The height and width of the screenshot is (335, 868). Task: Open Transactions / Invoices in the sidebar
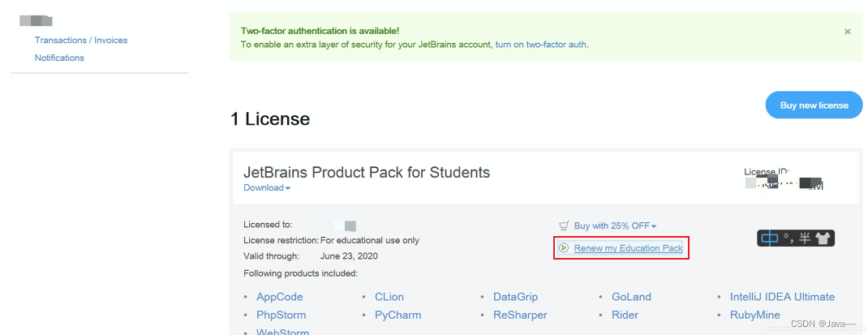(80, 40)
